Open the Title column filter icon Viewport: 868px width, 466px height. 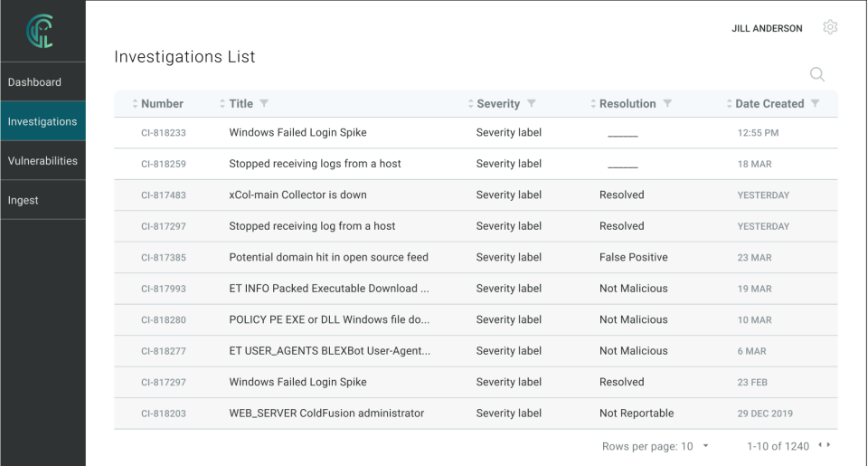(264, 104)
